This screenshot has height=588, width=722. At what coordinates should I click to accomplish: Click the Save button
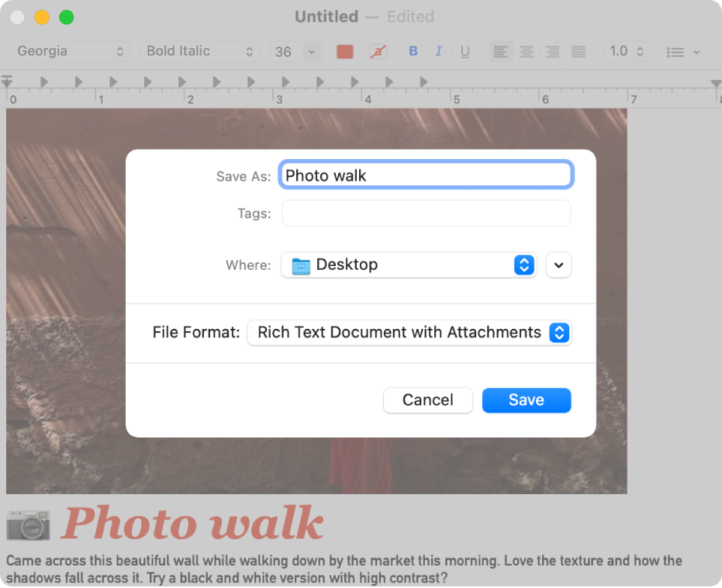point(527,400)
